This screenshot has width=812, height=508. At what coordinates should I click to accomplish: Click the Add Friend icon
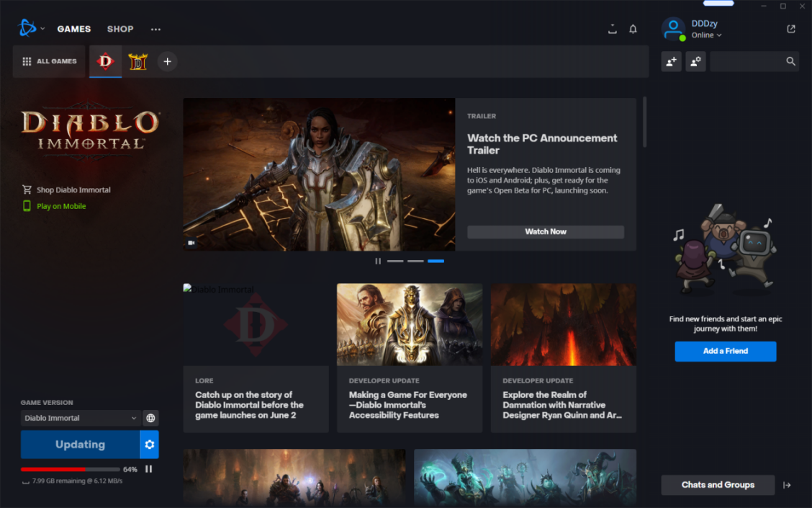(x=671, y=62)
